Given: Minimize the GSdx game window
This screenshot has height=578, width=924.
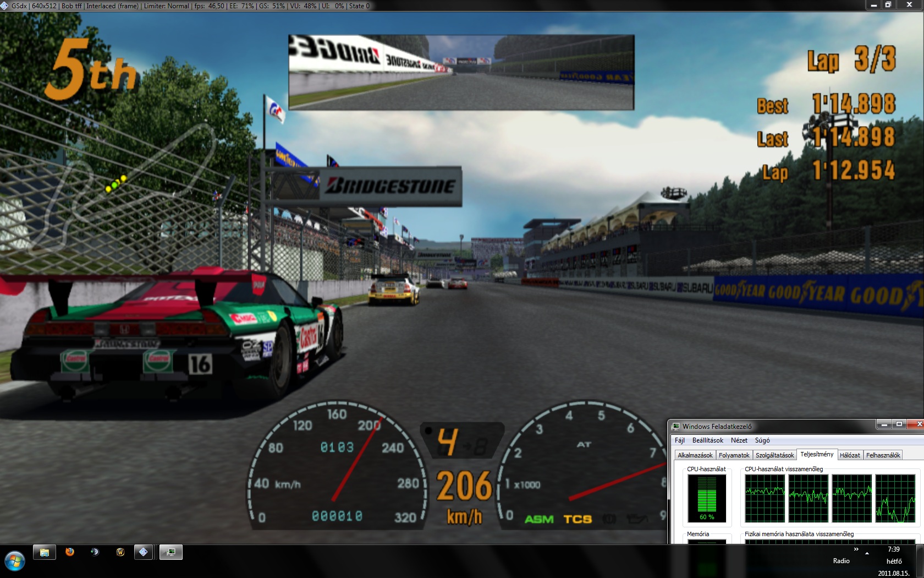Looking at the screenshot, I should [x=873, y=5].
